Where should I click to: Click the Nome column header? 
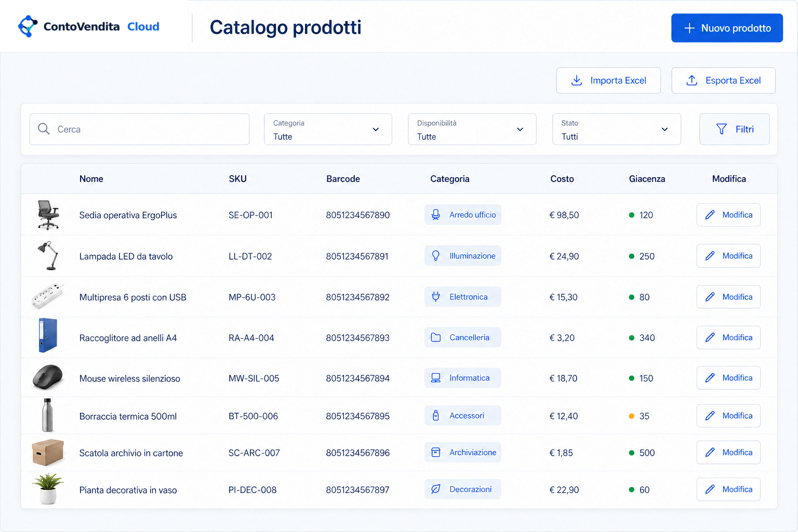coord(91,179)
